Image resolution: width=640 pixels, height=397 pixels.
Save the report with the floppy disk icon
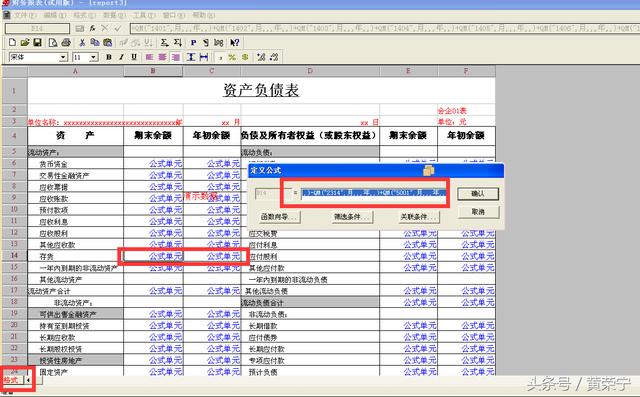click(38, 42)
